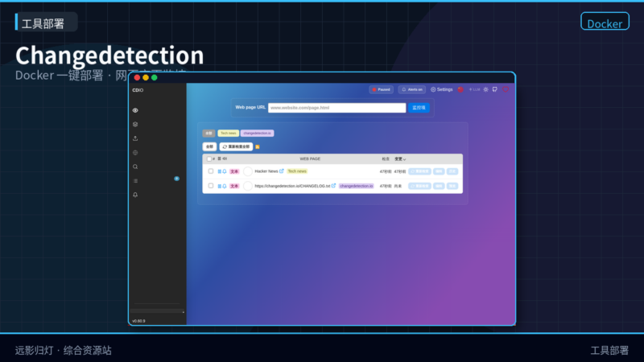Screen dimensions: 644x362
Task: Toggle light/dark mode sun icon
Action: click(486, 89)
